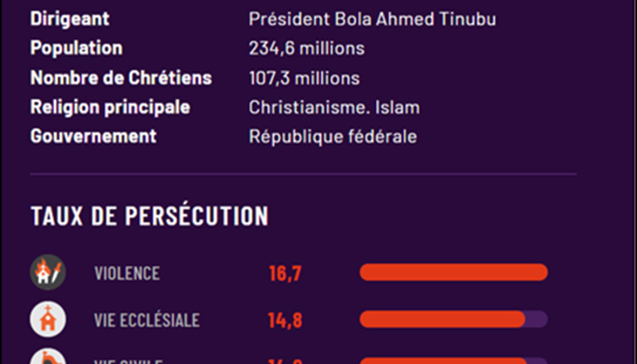Click the Christianisme. Islam value
637x364 pixels.
pyautogui.click(x=334, y=108)
